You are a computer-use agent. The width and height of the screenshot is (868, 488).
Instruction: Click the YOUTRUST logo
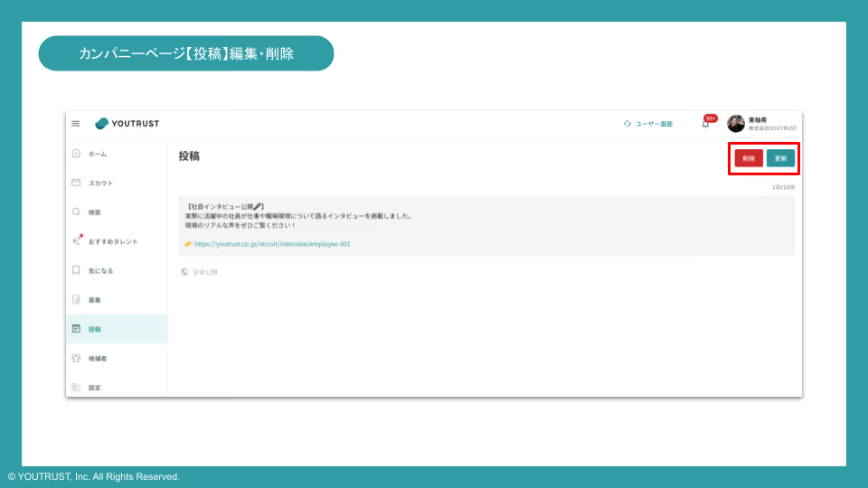127,124
